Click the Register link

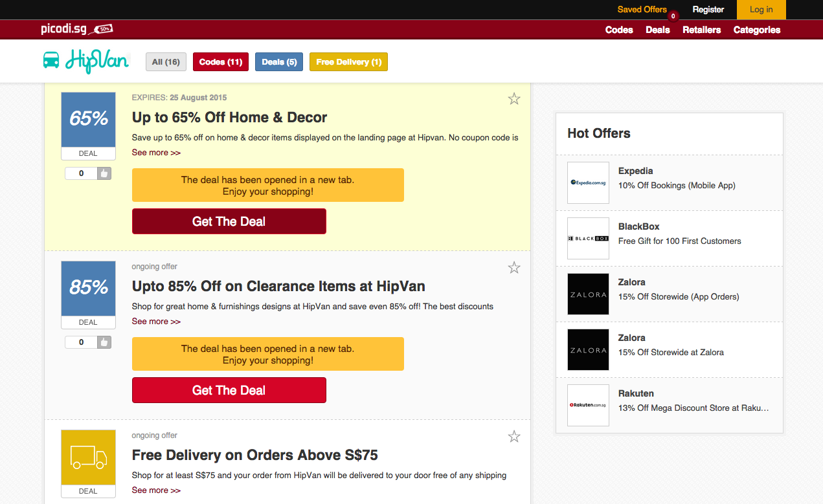(708, 10)
